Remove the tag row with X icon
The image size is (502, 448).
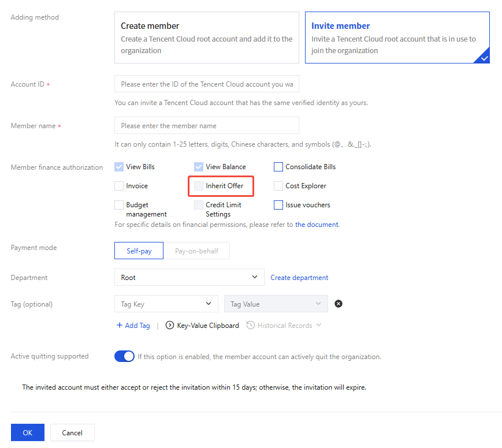coord(339,304)
